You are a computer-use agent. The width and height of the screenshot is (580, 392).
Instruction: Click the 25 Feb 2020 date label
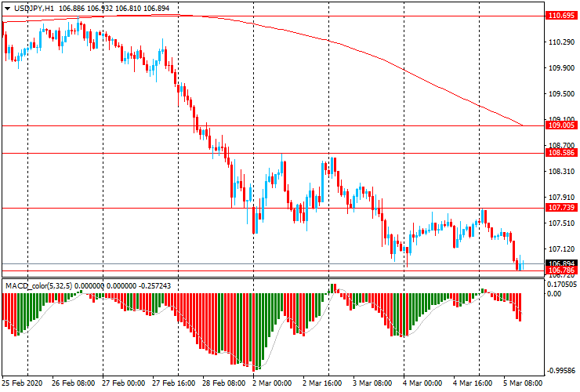[x=22, y=383]
